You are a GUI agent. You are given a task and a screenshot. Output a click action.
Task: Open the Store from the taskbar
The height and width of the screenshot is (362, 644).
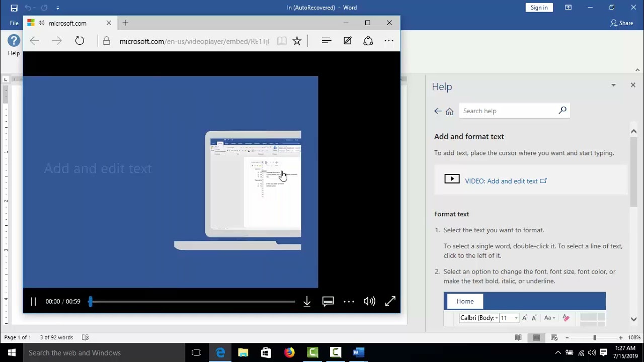tap(266, 352)
